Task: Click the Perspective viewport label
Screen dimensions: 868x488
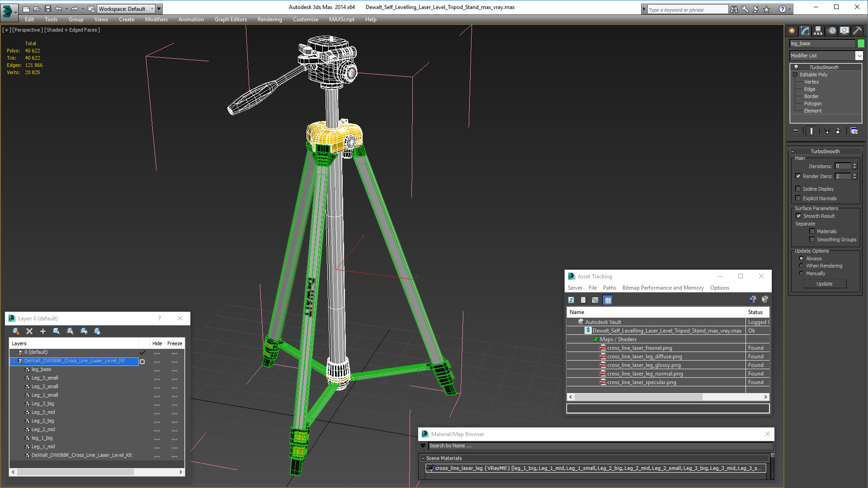Action: [28, 30]
